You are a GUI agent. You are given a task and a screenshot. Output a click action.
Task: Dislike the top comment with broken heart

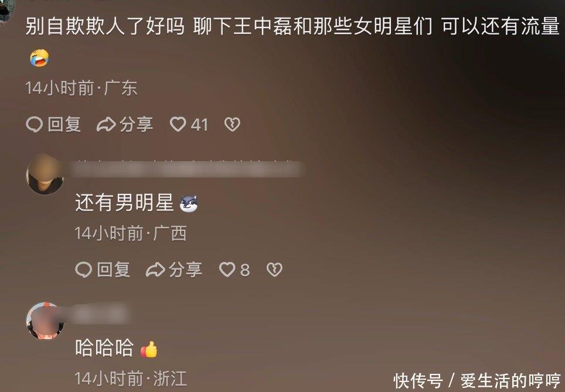(x=233, y=124)
